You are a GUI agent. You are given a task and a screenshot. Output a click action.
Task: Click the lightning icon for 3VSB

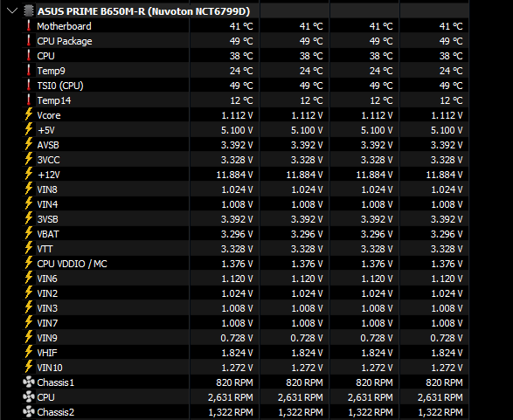click(29, 218)
